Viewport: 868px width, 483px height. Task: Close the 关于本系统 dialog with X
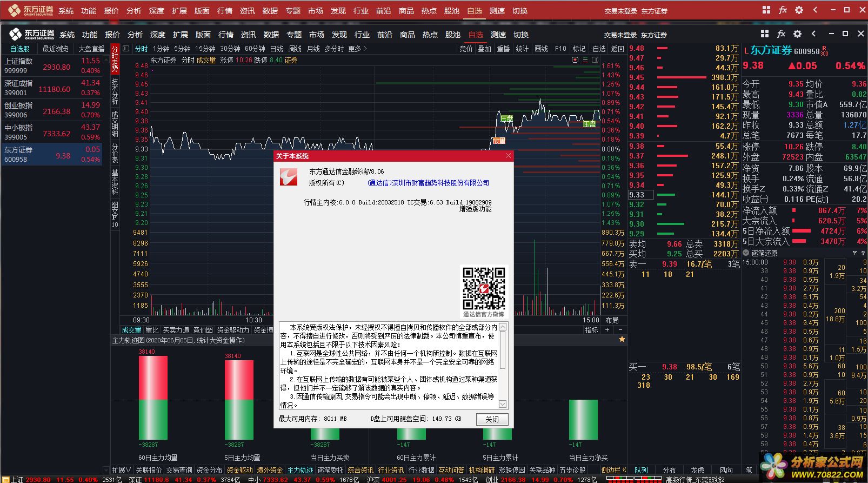pos(508,156)
